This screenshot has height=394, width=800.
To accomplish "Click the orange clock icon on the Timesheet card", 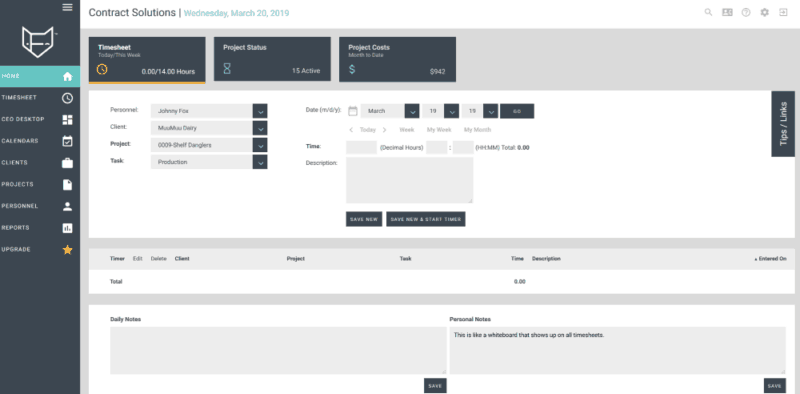I will (102, 69).
